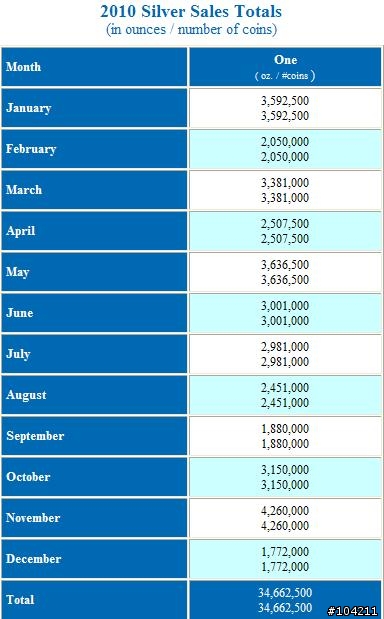Click the One oz. column header
Viewport: 384px width, 619px height.
[285, 67]
